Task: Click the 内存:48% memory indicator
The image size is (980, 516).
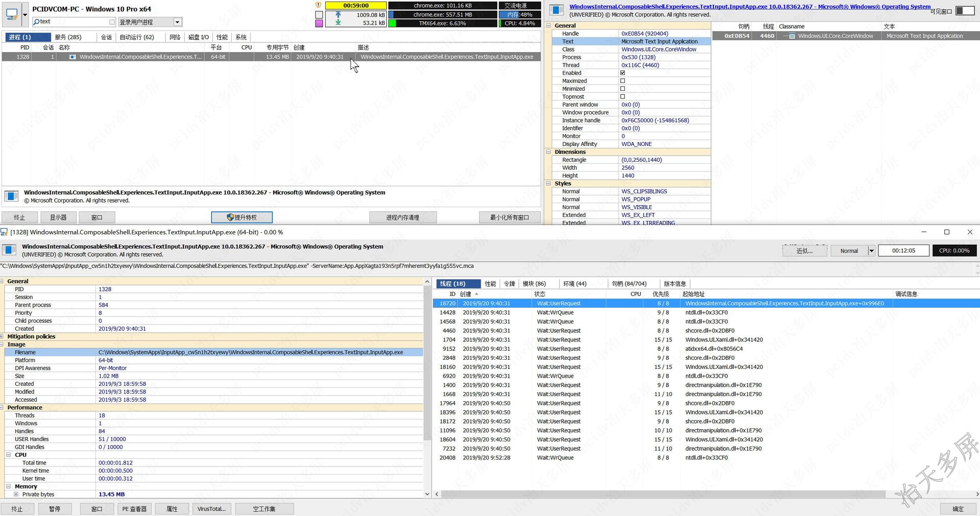Action: 520,15
